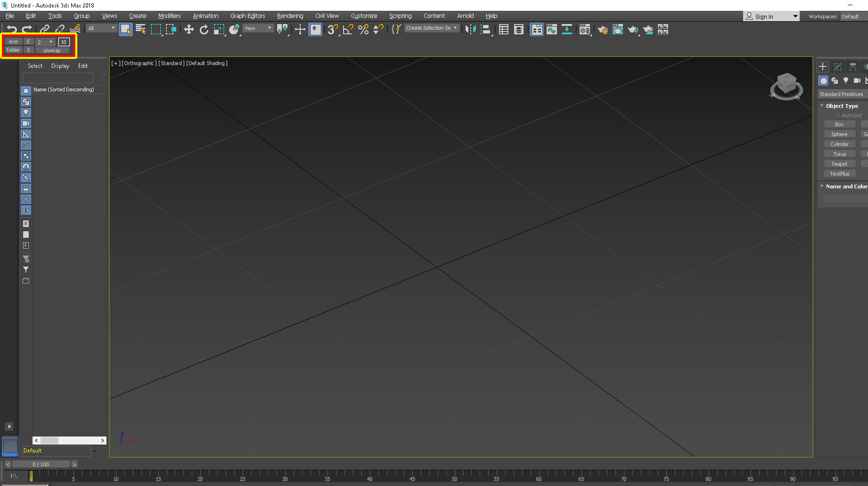The height and width of the screenshot is (486, 868).
Task: Activate the Rotate tool
Action: tap(204, 30)
